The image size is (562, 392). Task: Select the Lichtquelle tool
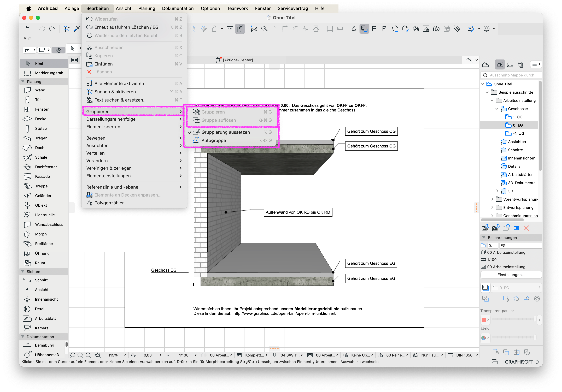coord(44,215)
